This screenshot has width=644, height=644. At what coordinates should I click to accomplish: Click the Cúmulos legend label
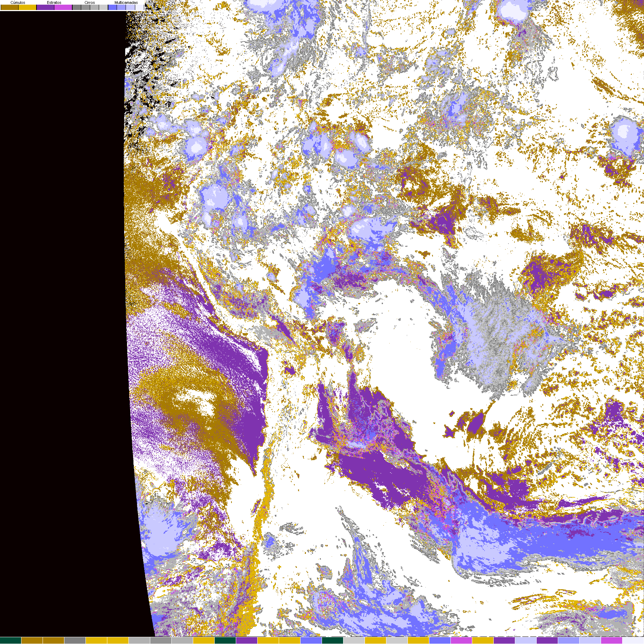[x=18, y=3]
